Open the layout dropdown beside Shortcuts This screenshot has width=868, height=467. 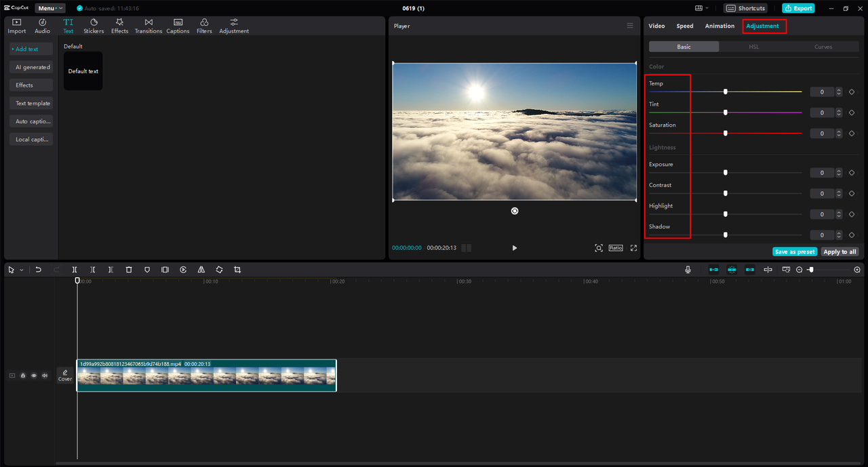[x=702, y=8]
